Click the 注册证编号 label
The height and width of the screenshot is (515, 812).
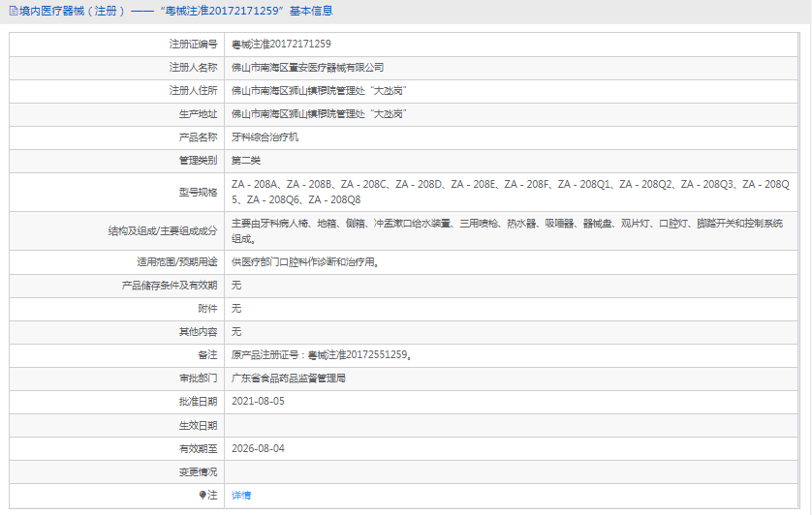(193, 44)
